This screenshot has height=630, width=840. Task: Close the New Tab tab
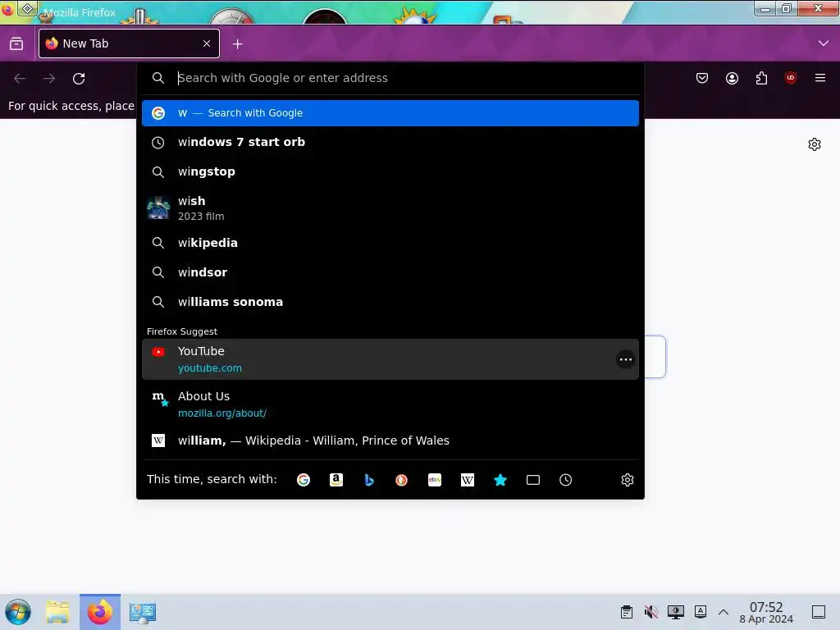[x=207, y=43]
